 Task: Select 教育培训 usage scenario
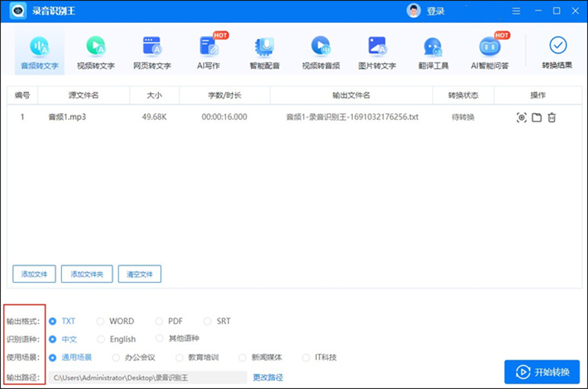coord(197,358)
